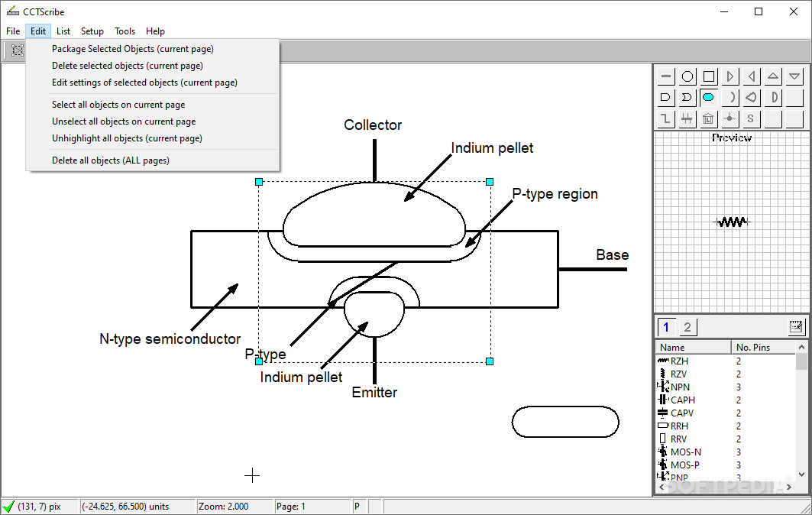Switch to component page 1 tab
812x515 pixels.
tap(667, 327)
